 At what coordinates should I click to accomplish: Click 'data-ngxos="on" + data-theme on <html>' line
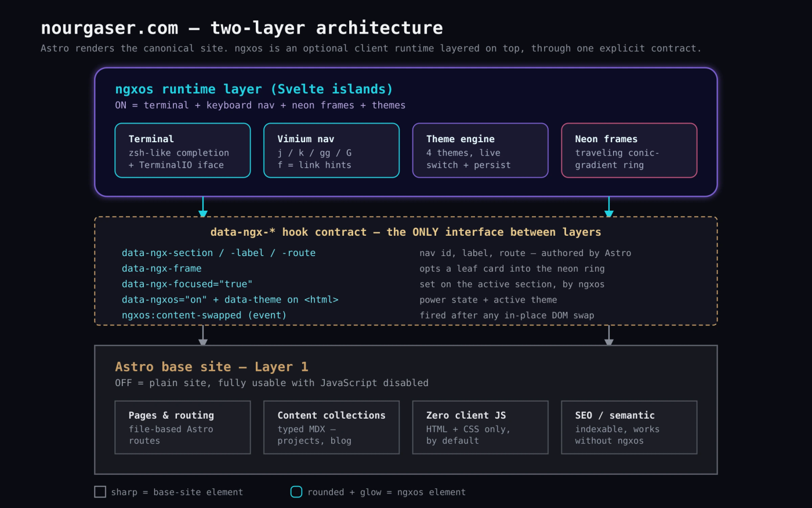(230, 300)
